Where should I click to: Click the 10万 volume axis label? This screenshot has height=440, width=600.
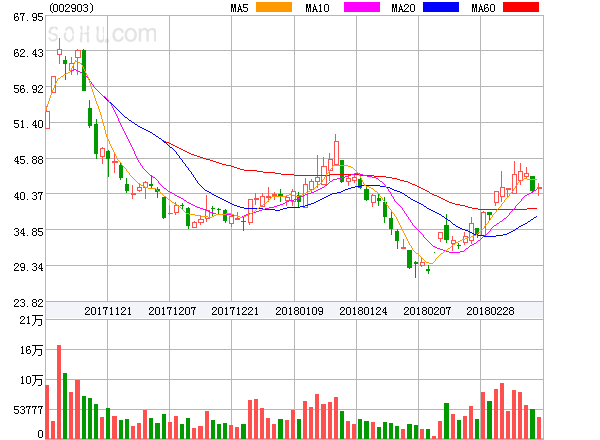[31, 380]
